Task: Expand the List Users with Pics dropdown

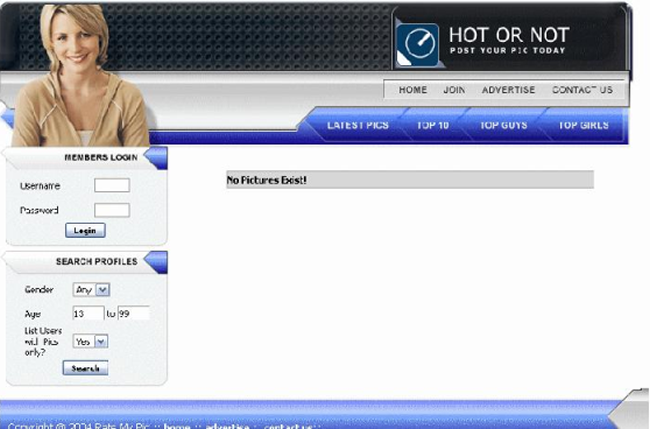Action: tap(90, 342)
